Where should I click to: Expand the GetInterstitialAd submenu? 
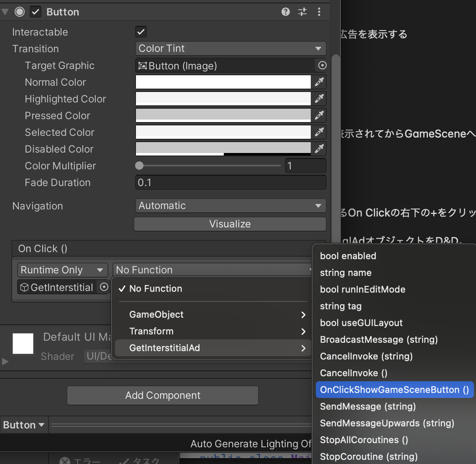pos(209,348)
